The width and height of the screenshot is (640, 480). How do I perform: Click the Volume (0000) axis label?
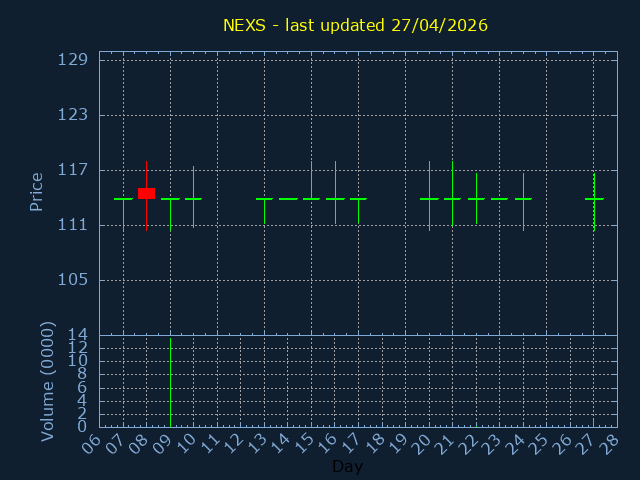(47, 381)
